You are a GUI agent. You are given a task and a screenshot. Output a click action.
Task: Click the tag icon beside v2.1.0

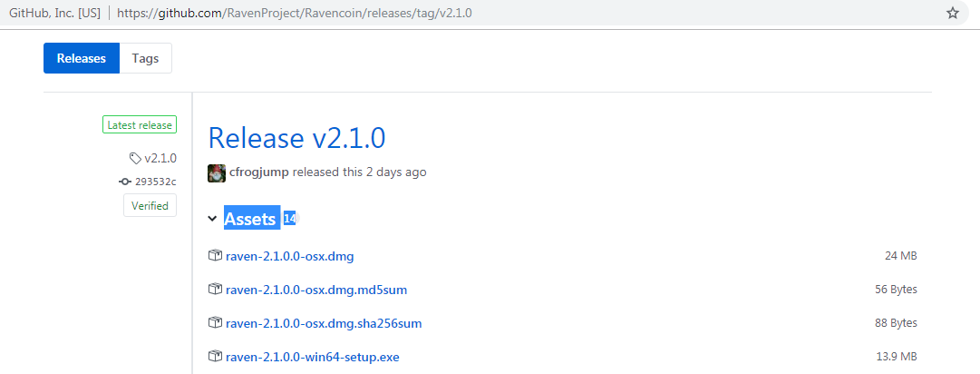pos(135,158)
